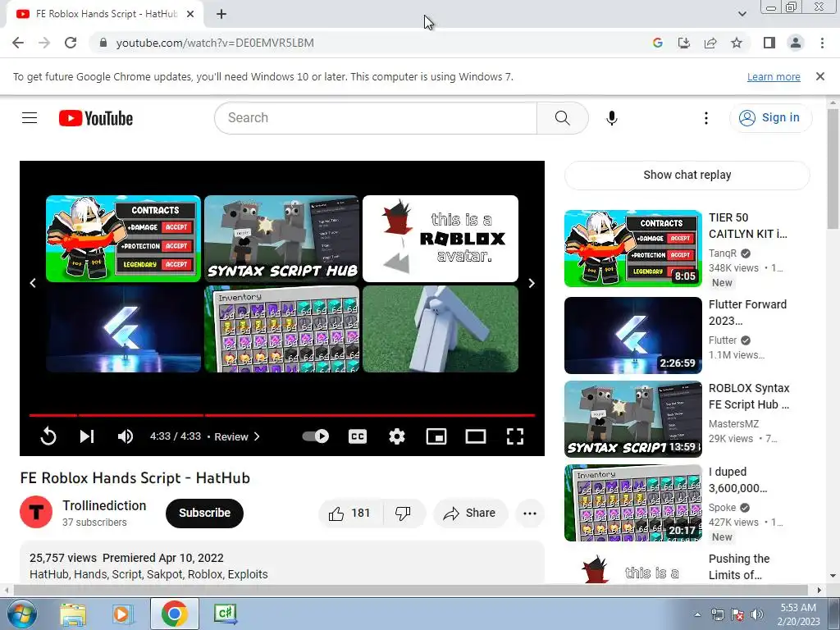The image size is (840, 630).
Task: Open YouTube settings three-dot menu
Action: 706,118
